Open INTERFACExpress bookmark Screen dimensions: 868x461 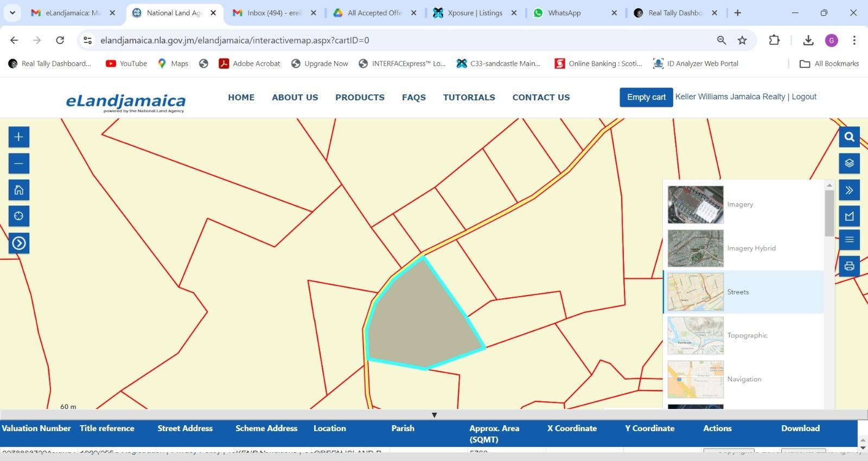(x=402, y=63)
